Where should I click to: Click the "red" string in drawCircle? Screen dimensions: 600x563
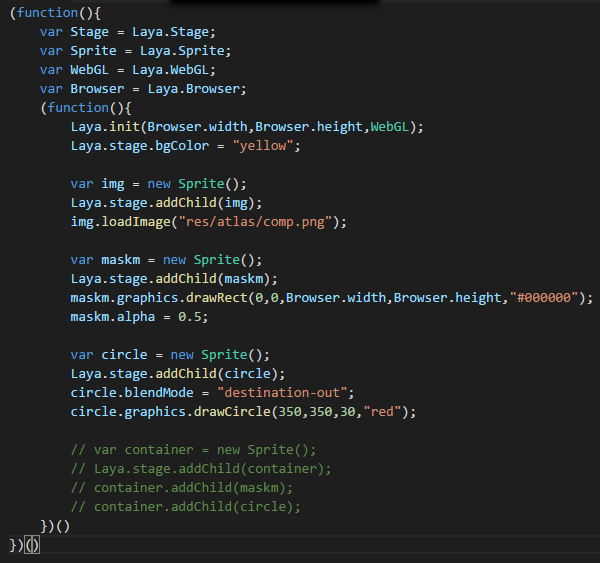pos(382,412)
